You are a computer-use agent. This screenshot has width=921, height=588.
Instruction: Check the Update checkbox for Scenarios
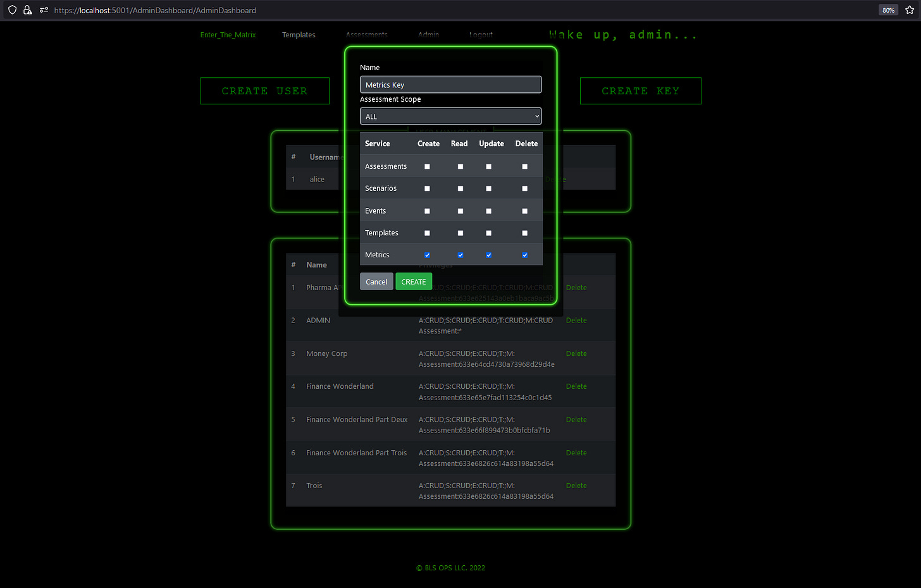[x=488, y=188]
